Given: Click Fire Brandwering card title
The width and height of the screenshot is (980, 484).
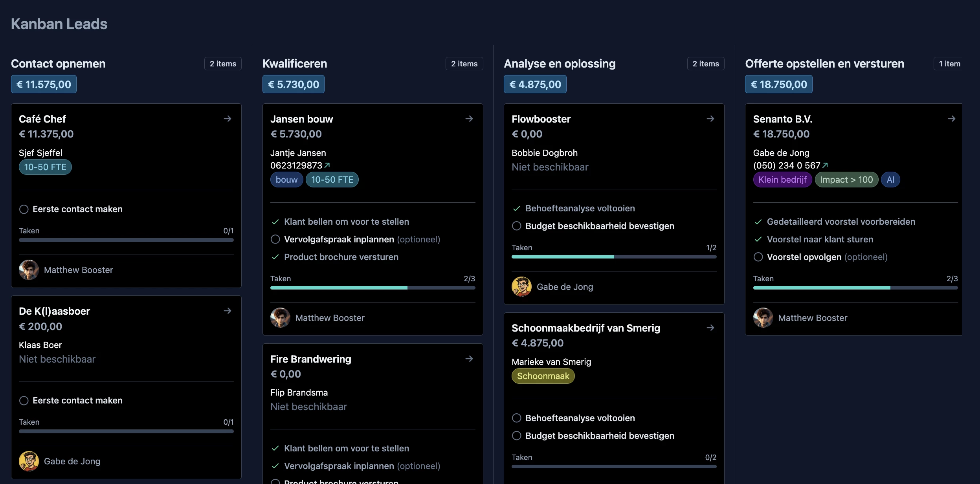Looking at the screenshot, I should [311, 359].
